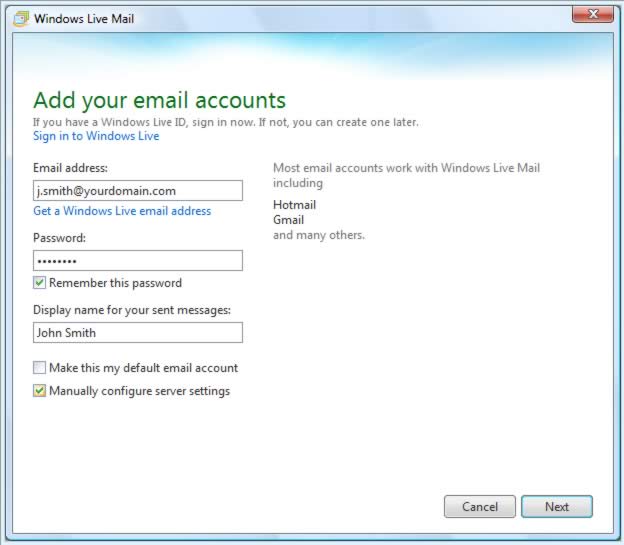Uncheck Manually configure server settings
This screenshot has width=624, height=545.
(x=39, y=391)
